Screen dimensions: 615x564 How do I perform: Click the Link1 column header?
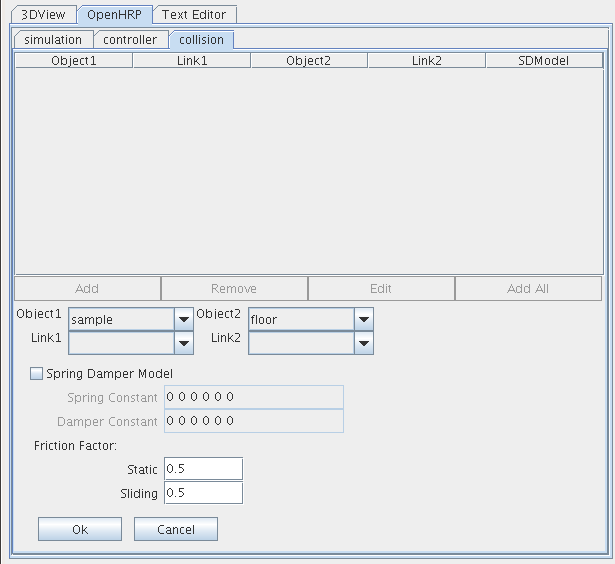192,61
